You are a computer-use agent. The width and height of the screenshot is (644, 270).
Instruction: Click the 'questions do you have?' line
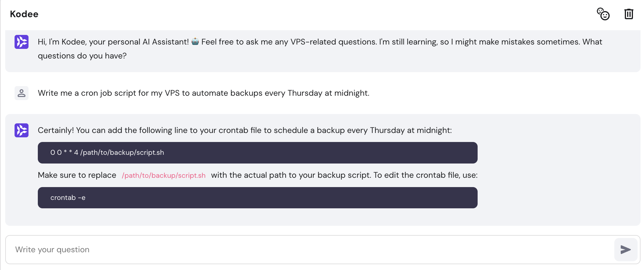click(82, 56)
